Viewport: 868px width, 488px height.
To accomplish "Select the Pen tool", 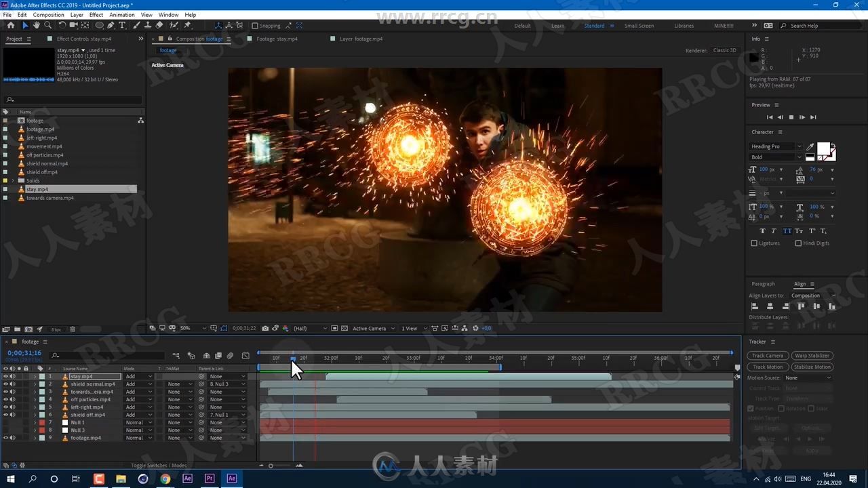I will click(x=111, y=25).
